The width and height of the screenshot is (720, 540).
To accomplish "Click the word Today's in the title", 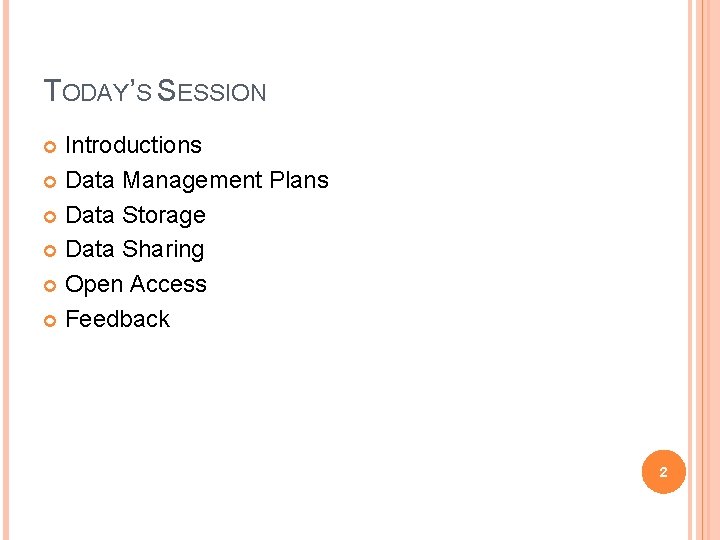I will point(98,92).
